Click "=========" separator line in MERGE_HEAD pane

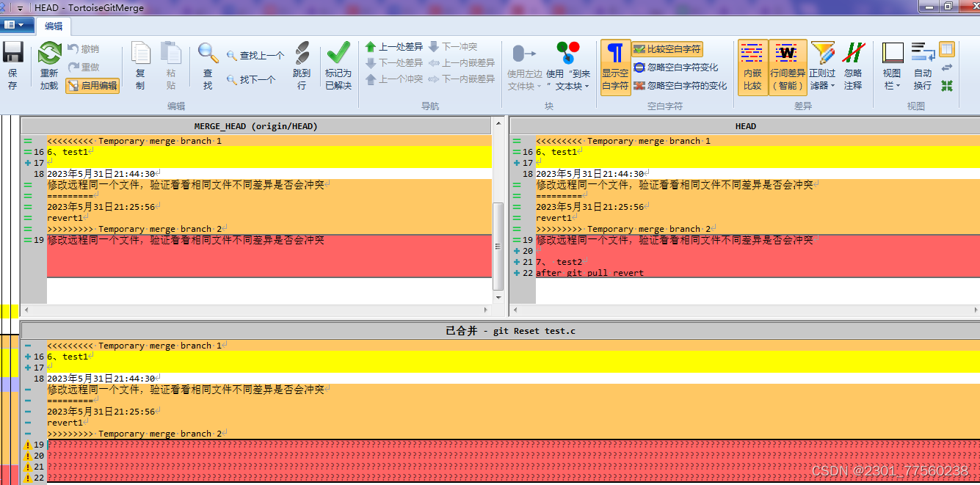70,196
